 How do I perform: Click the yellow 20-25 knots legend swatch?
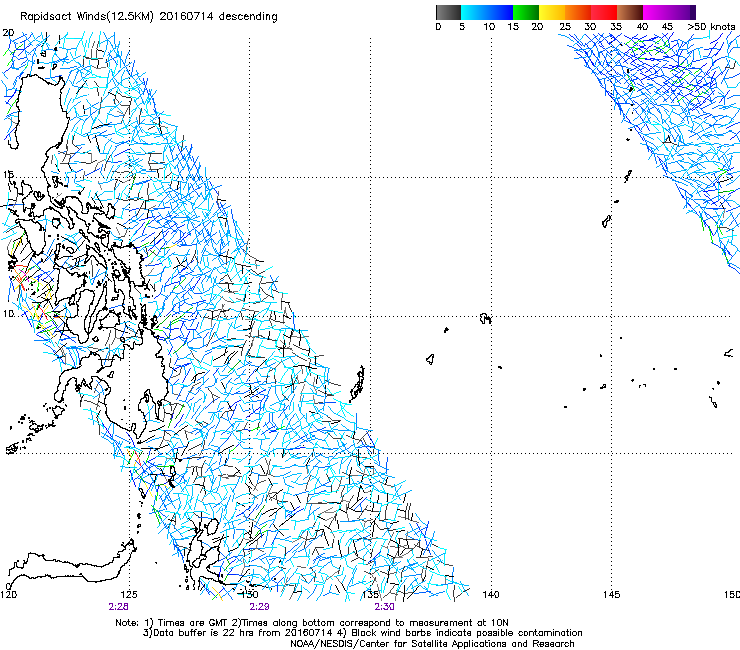552,12
